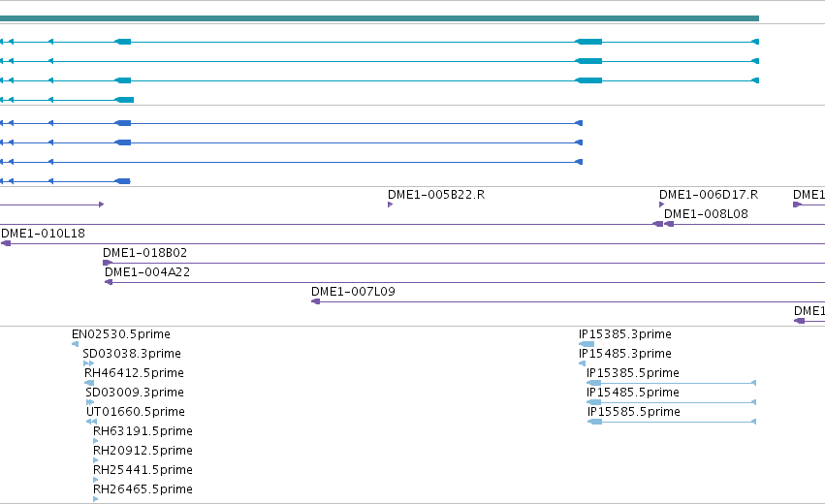825x504 pixels.
Task: Select the SD03038.3prime EST label
Action: click(132, 354)
